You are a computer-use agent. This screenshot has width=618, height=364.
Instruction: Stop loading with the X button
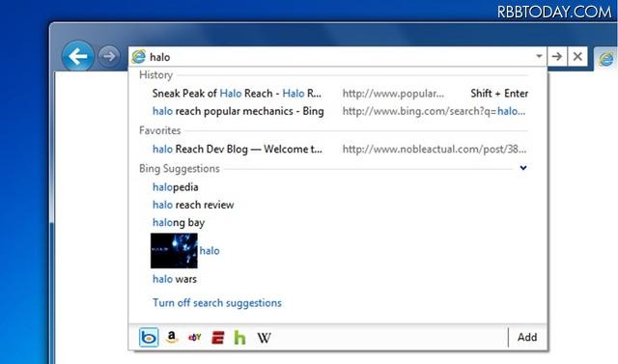tap(577, 56)
